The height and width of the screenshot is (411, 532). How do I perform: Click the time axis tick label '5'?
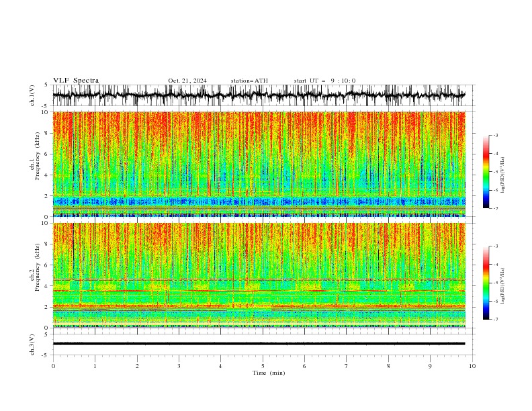[263, 366]
